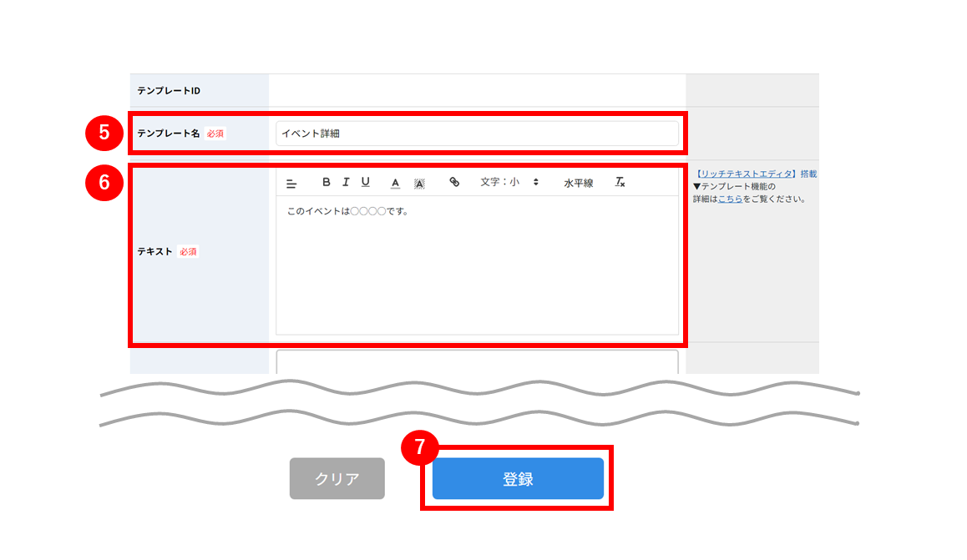The height and width of the screenshot is (560, 967).
Task: Click the gray クリア button
Action: click(x=337, y=479)
